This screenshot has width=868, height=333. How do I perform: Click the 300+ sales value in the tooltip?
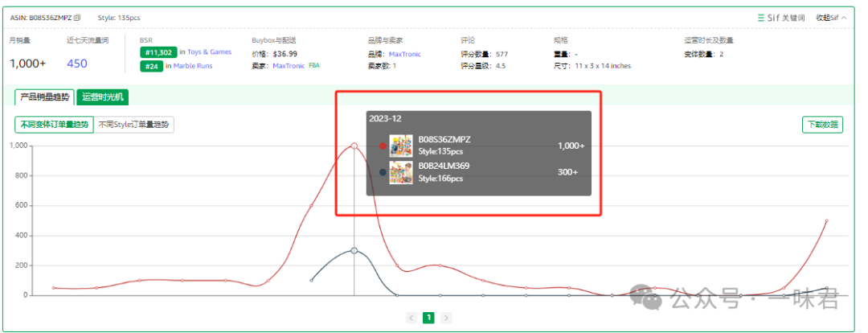tap(567, 172)
